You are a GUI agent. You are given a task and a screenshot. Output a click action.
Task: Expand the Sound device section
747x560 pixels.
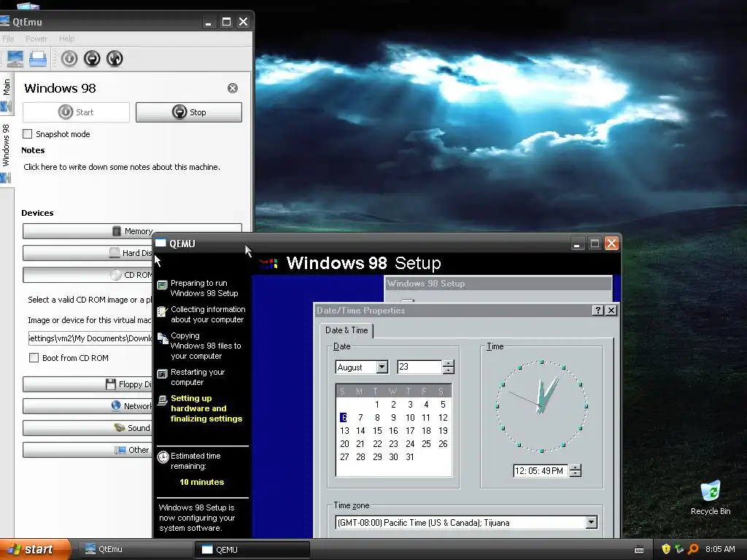point(88,428)
